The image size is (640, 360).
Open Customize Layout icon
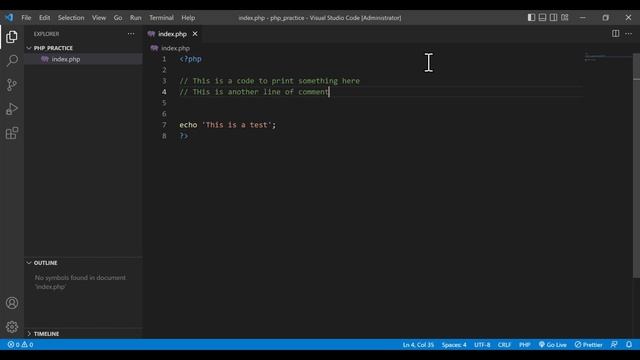point(564,18)
